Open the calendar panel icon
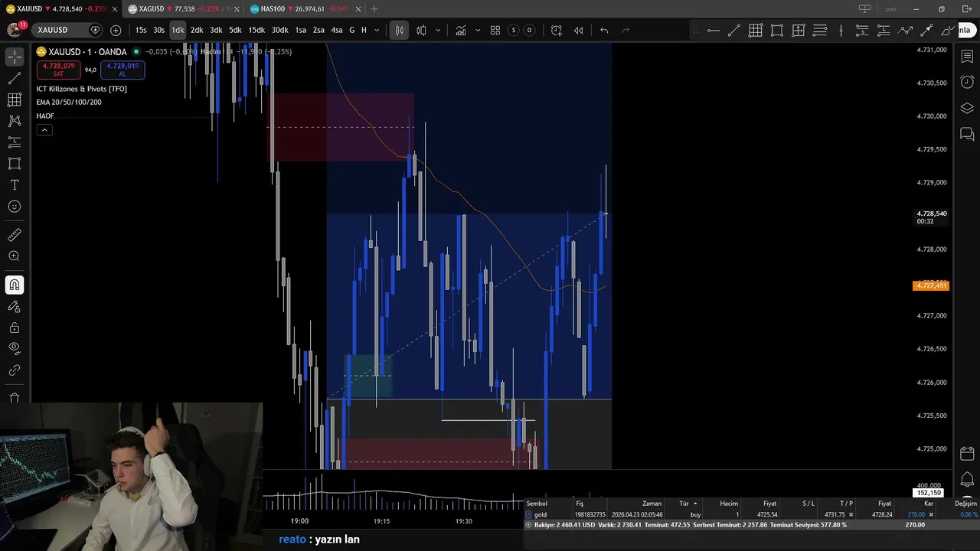This screenshot has width=980, height=551. (967, 453)
